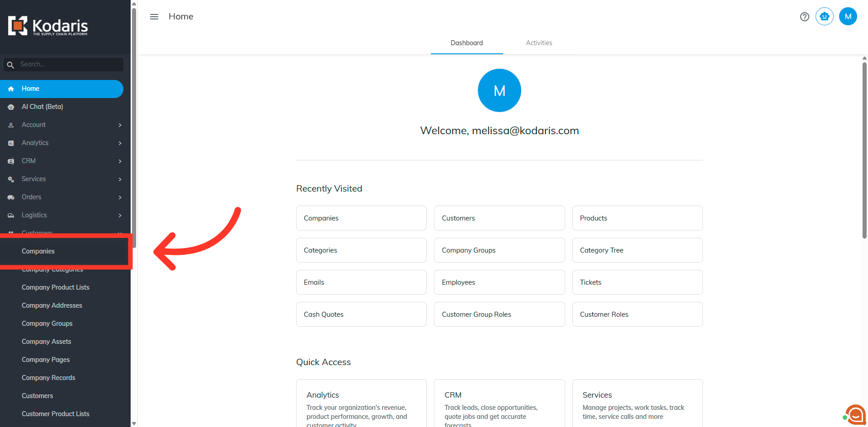Click the main page vertical scrollbar
Screen dimensions: 868x427
tap(864, 150)
